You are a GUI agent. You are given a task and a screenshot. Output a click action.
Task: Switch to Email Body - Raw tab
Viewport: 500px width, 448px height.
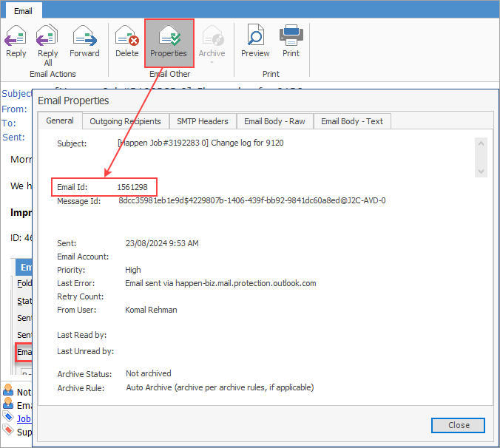click(x=274, y=121)
